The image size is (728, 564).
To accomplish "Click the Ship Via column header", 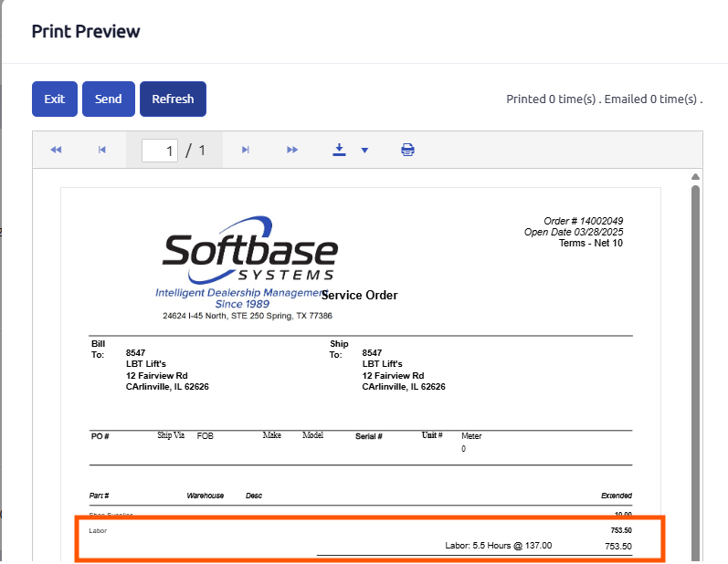I will [171, 435].
